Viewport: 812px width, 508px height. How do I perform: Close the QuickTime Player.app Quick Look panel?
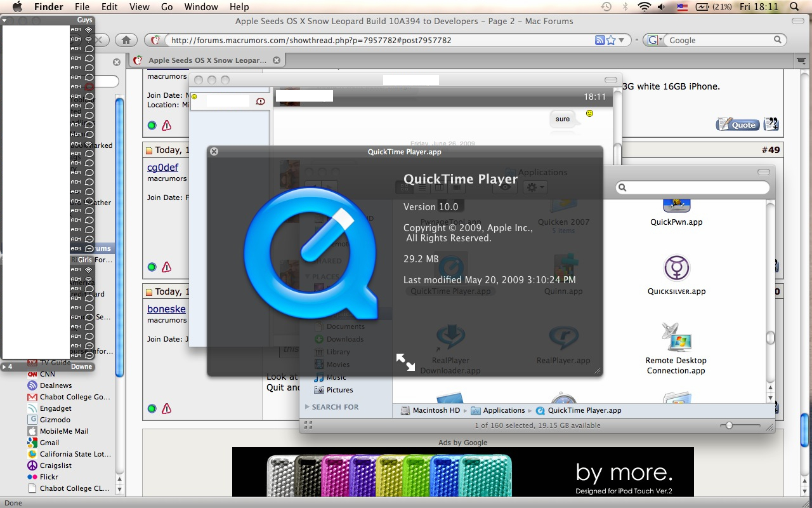[214, 152]
